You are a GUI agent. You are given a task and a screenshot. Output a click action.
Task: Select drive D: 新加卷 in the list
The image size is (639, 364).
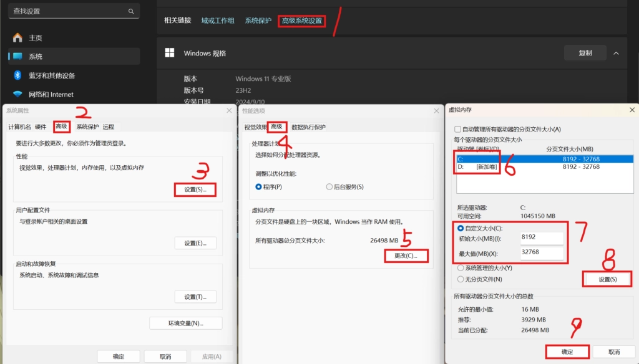tap(477, 167)
